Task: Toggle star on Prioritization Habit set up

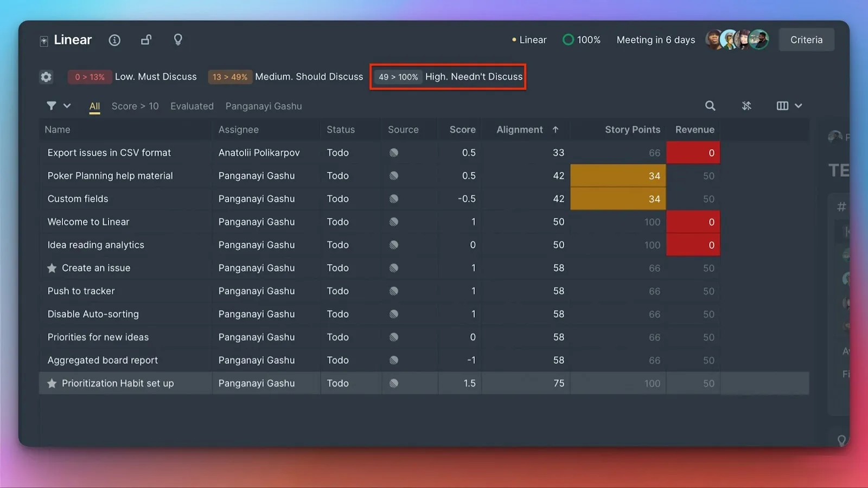Action: click(52, 383)
